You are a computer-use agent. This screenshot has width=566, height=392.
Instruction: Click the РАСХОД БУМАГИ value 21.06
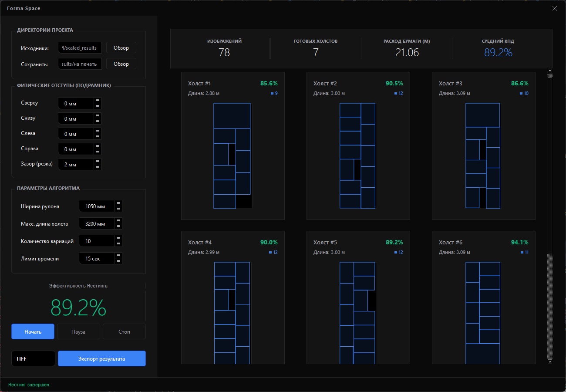pyautogui.click(x=407, y=53)
